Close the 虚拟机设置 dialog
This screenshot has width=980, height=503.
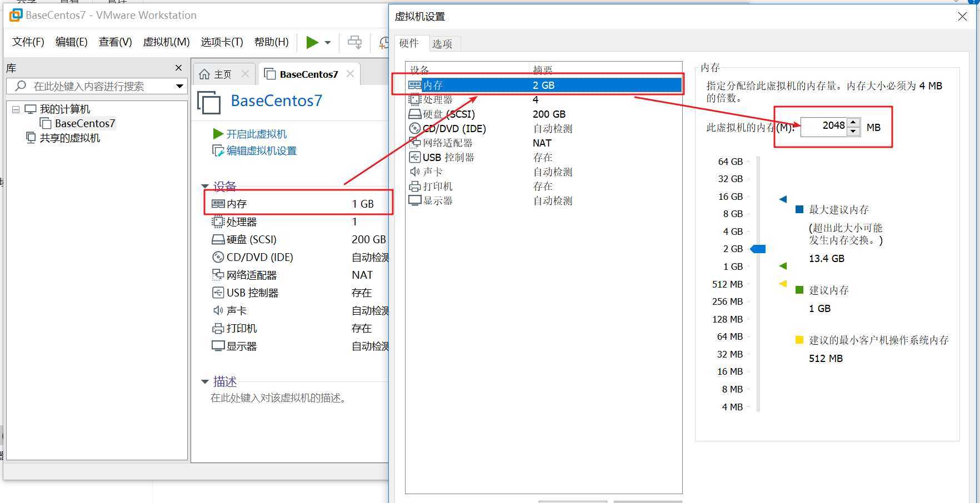(963, 17)
